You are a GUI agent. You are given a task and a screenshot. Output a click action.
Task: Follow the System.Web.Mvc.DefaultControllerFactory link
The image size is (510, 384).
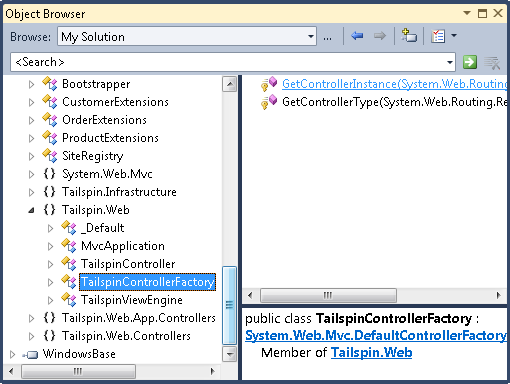pos(376,335)
